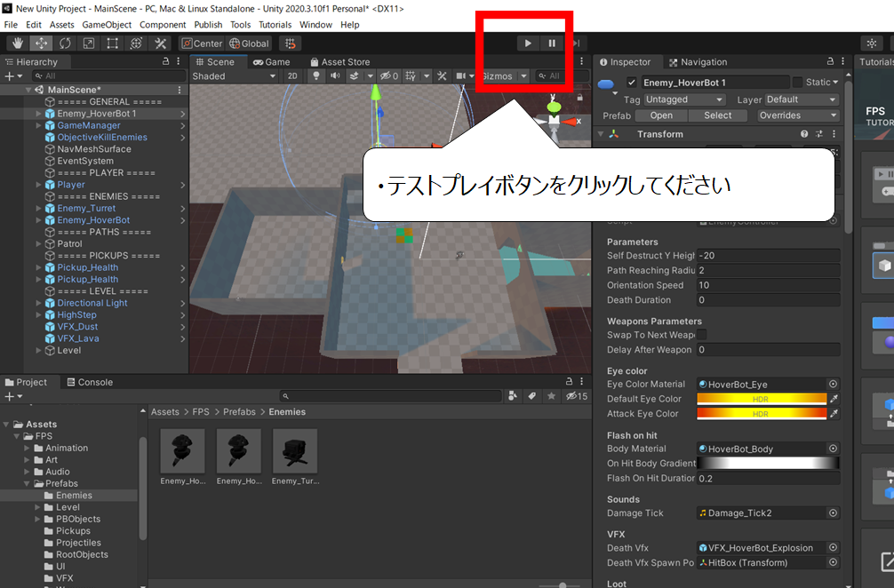Edit the Default Eye Color HDR gradient

(x=762, y=399)
